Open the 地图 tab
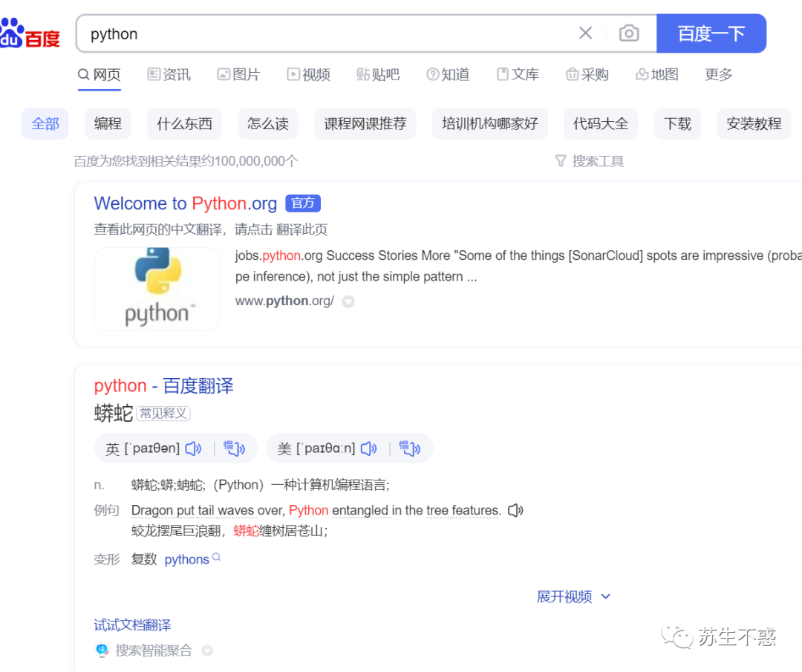 pyautogui.click(x=657, y=75)
